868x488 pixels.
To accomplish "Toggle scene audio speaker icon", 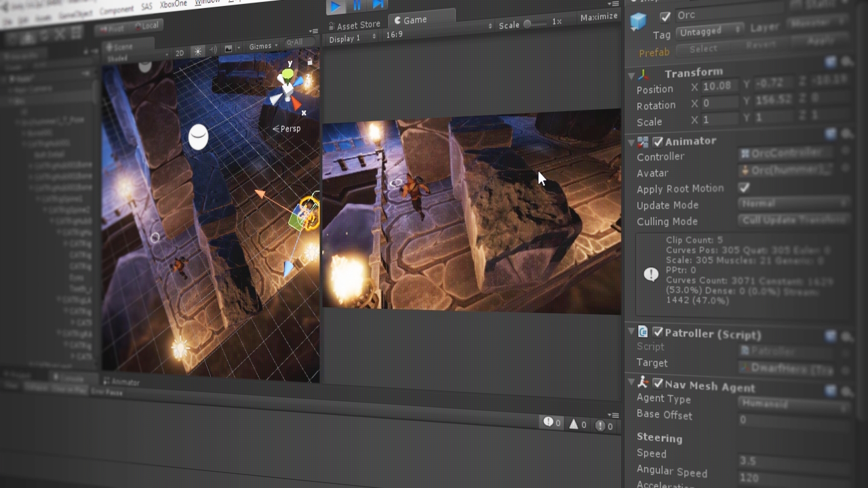I will [213, 50].
